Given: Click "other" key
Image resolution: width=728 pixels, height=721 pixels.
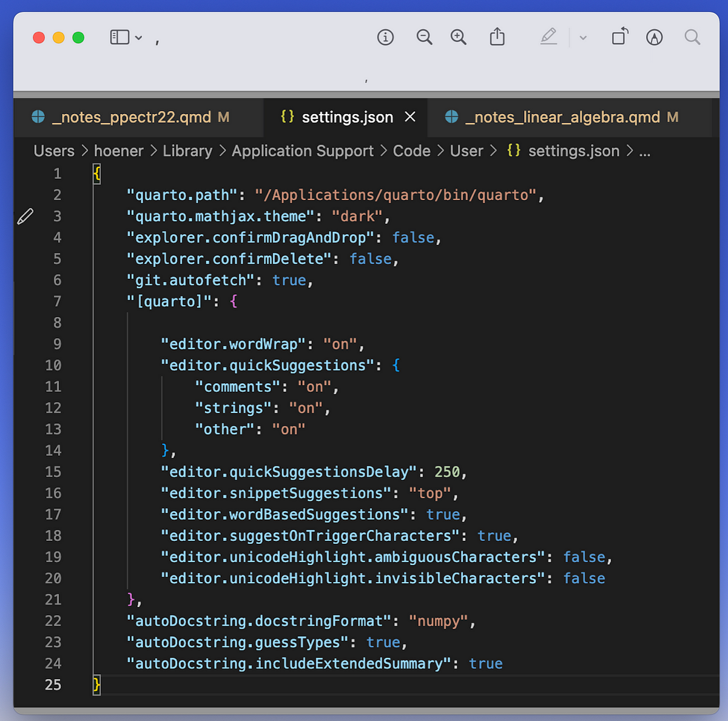Looking at the screenshot, I should pyautogui.click(x=225, y=429).
